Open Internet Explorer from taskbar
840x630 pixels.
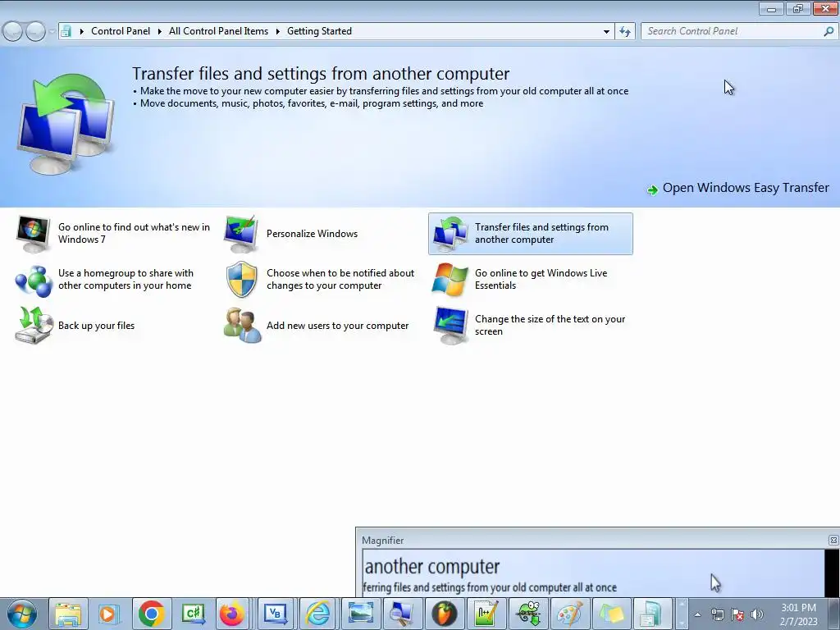coord(318,614)
